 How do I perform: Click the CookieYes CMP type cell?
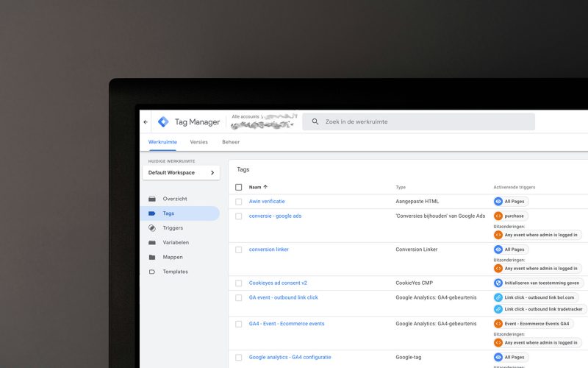(414, 283)
